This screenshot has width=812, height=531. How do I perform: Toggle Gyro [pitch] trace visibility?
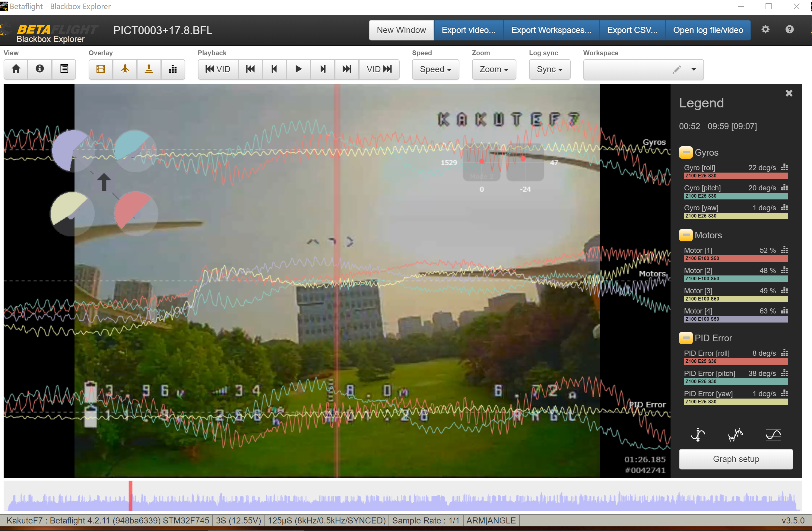coord(702,188)
